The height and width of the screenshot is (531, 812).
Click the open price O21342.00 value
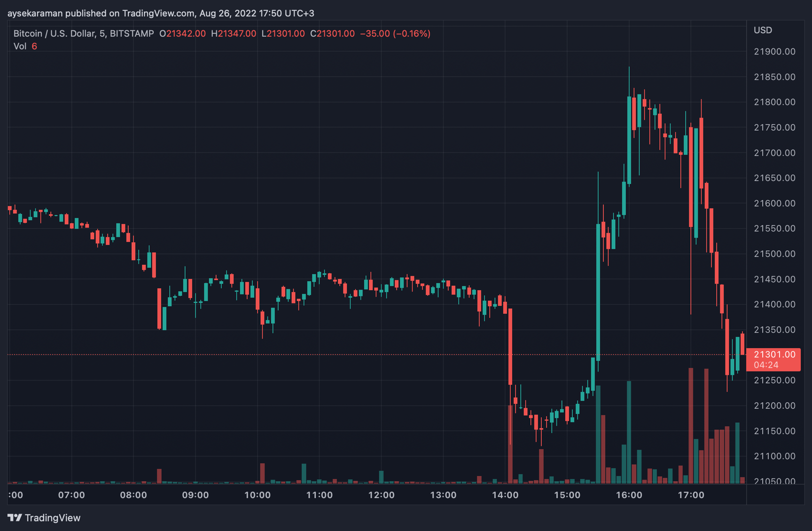point(183,33)
